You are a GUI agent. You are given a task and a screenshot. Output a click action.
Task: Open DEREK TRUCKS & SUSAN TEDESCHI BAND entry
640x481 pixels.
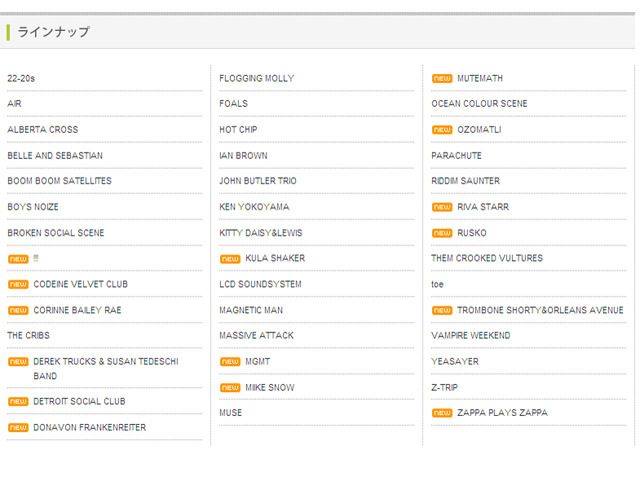point(106,369)
